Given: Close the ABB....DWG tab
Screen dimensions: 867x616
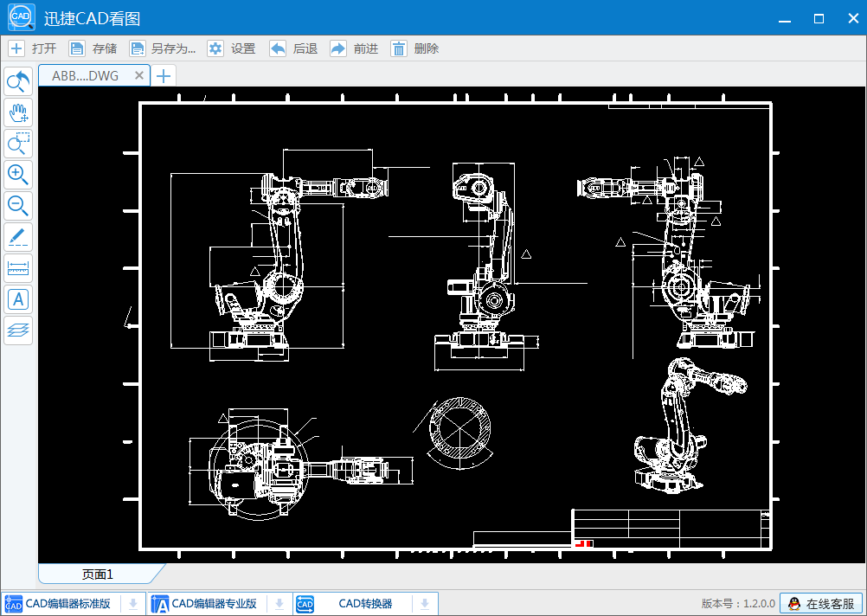Looking at the screenshot, I should click(139, 76).
